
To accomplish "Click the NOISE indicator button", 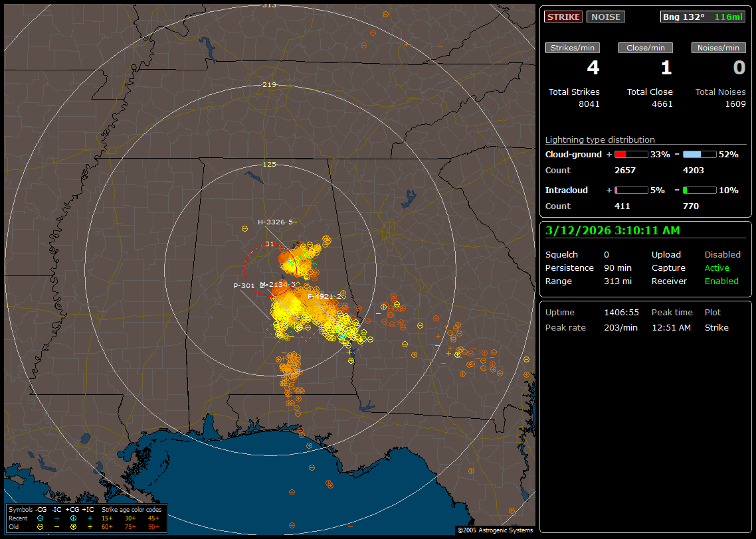I will (x=605, y=17).
